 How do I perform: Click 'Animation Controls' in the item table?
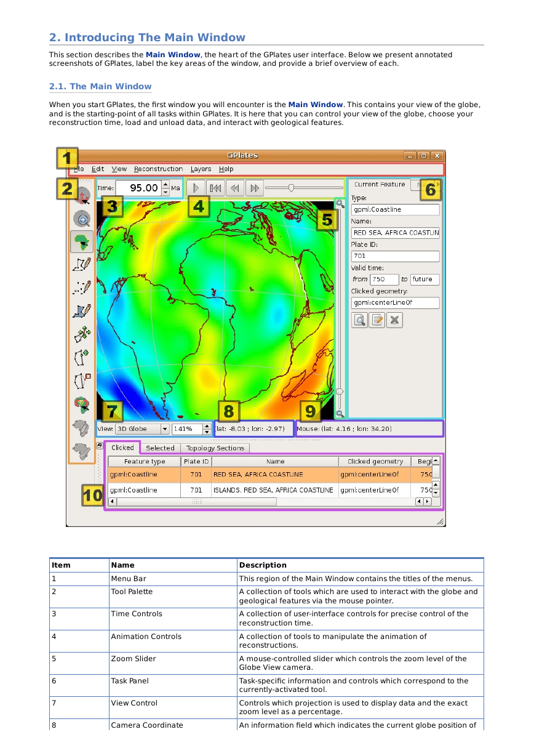[146, 637]
